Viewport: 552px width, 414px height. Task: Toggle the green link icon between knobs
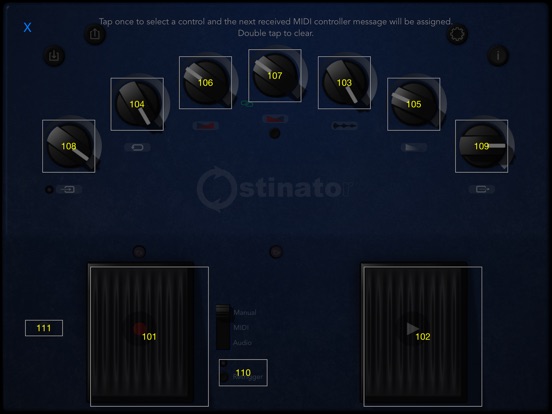click(x=246, y=104)
